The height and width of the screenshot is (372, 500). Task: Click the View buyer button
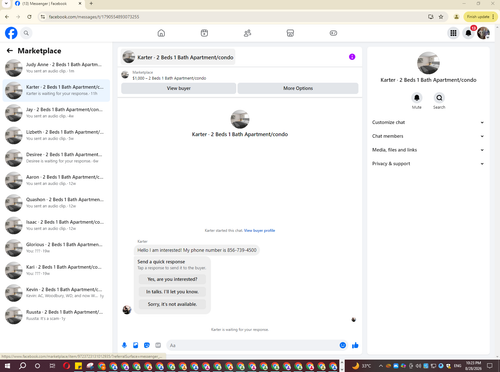coord(179,88)
